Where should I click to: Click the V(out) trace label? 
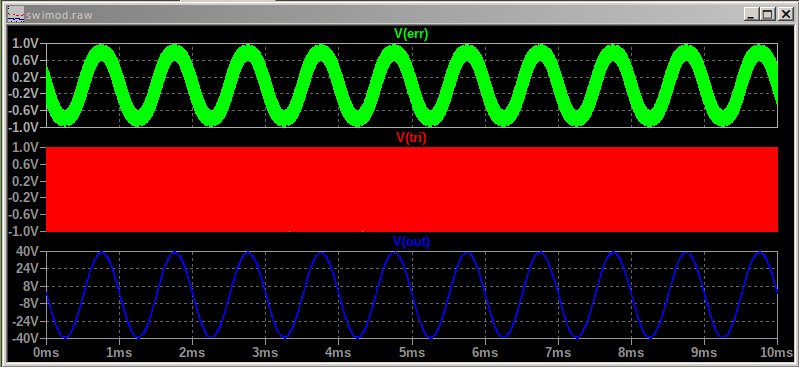click(411, 242)
